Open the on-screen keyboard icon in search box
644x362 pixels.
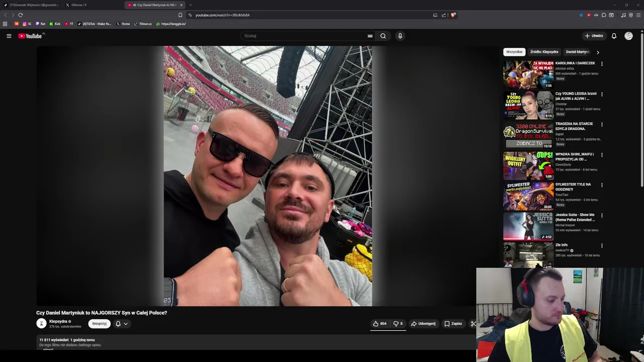point(370,36)
